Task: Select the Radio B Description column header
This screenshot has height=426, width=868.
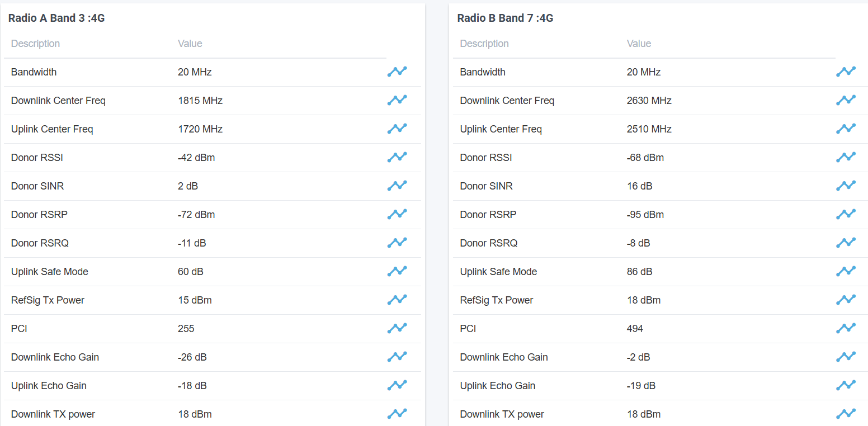Action: coord(484,44)
